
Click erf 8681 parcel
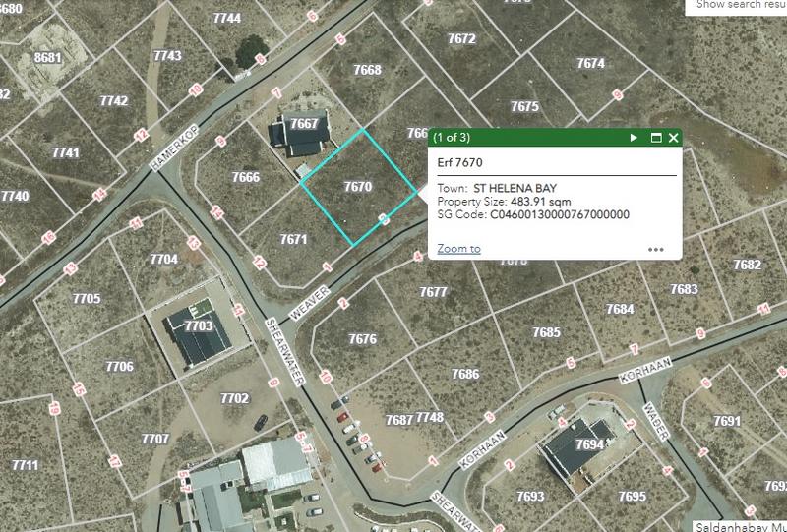(47, 58)
